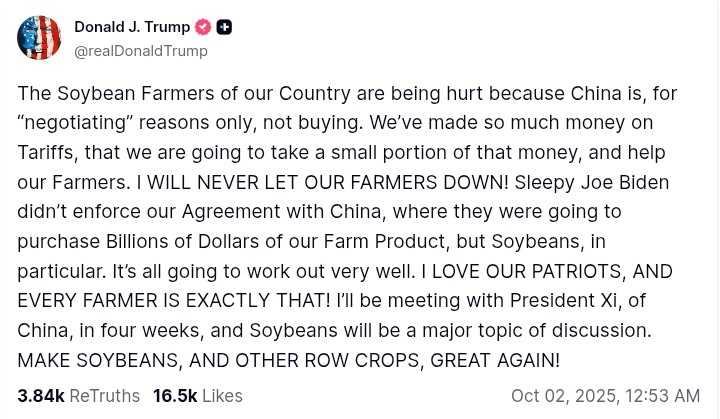Screen dimensions: 720x419
Task: Click the word "Tariffs" in the post
Action: click(x=45, y=152)
